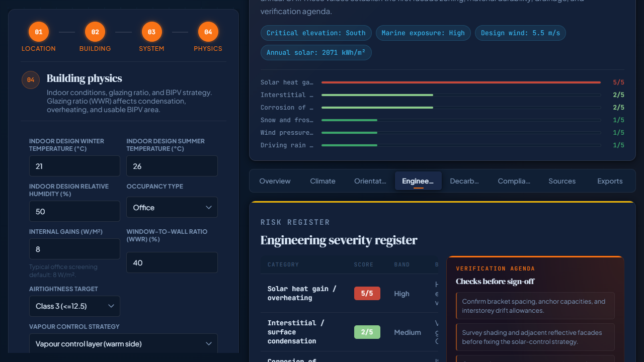This screenshot has height=362, width=644.
Task: Click the Annual solar: 2071 kWh/m² chip
Action: point(316,52)
